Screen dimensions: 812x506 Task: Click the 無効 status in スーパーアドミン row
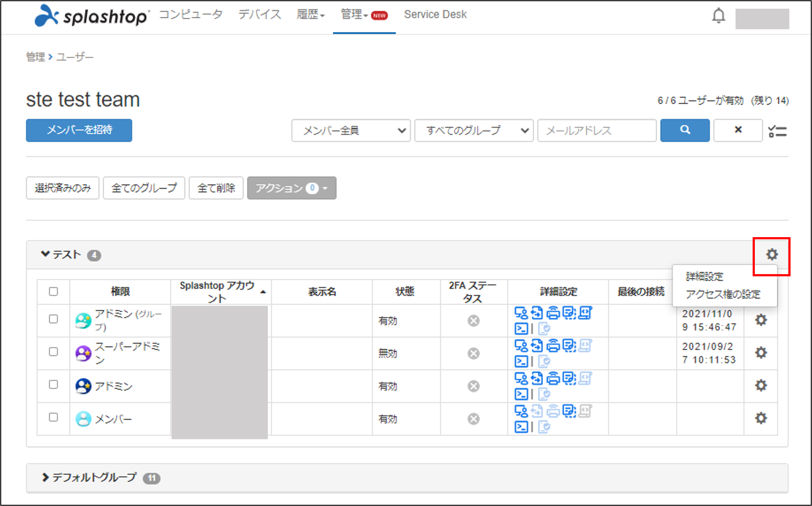point(388,353)
